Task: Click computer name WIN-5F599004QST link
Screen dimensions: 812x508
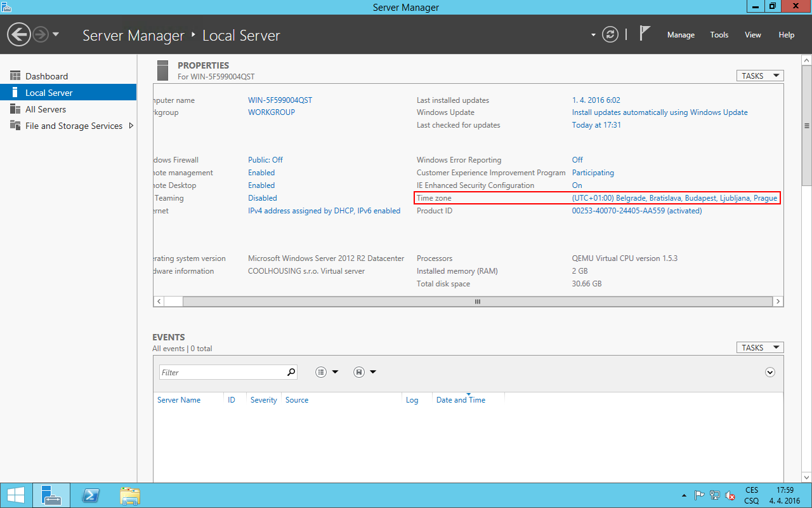Action: (x=280, y=100)
